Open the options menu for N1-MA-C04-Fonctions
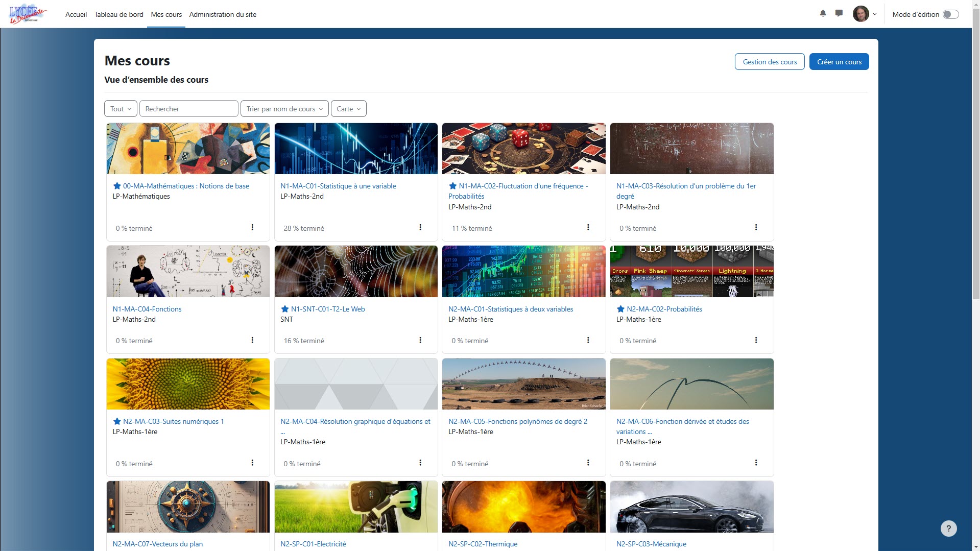This screenshot has height=551, width=980. (252, 339)
